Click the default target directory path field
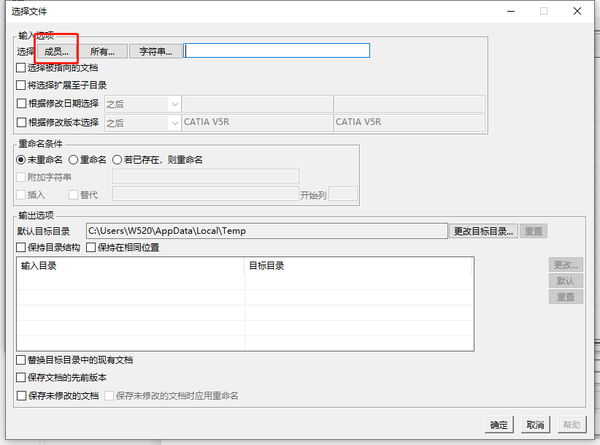This screenshot has height=445, width=600. tap(267, 231)
